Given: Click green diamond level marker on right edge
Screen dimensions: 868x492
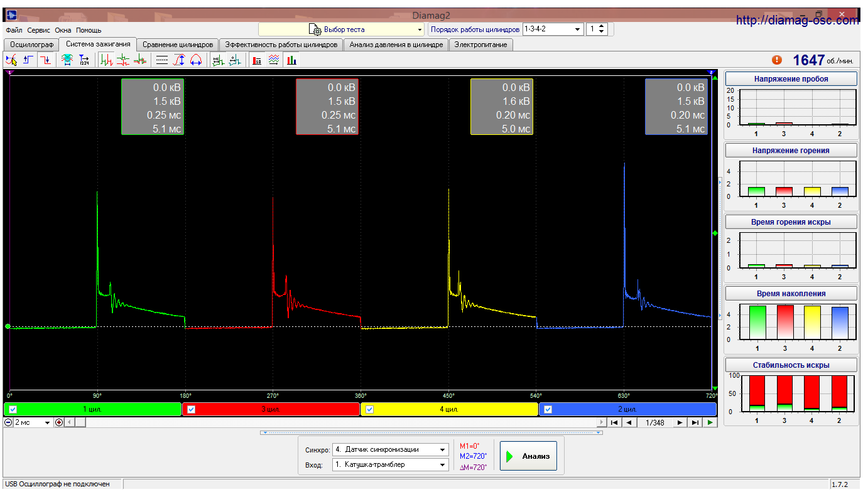Looking at the screenshot, I should [715, 233].
